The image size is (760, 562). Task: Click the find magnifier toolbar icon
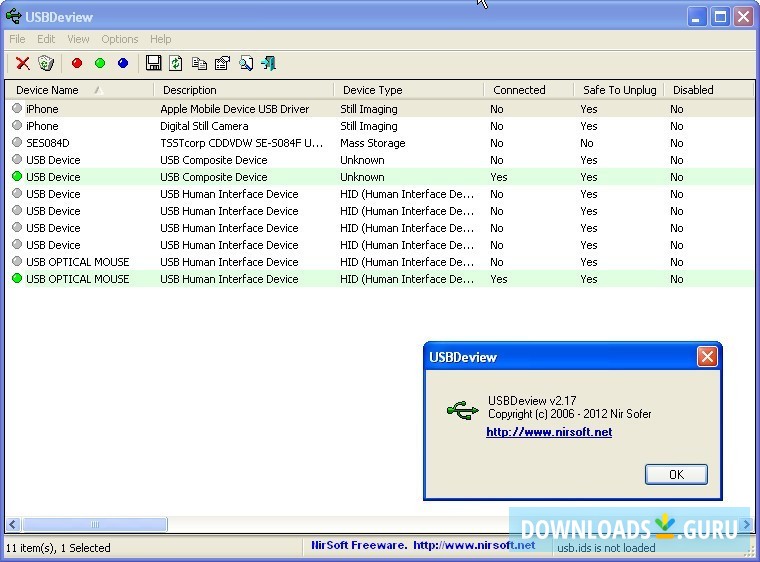tap(246, 63)
